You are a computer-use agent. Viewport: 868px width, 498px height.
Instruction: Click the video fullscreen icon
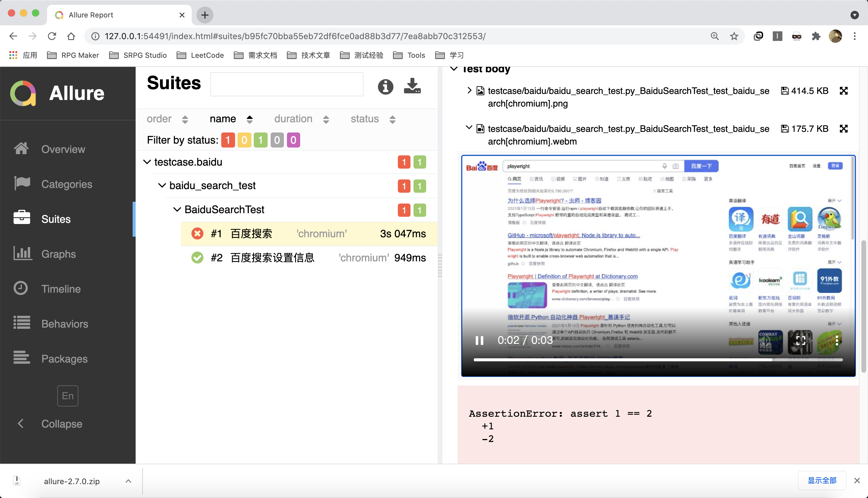coord(800,340)
